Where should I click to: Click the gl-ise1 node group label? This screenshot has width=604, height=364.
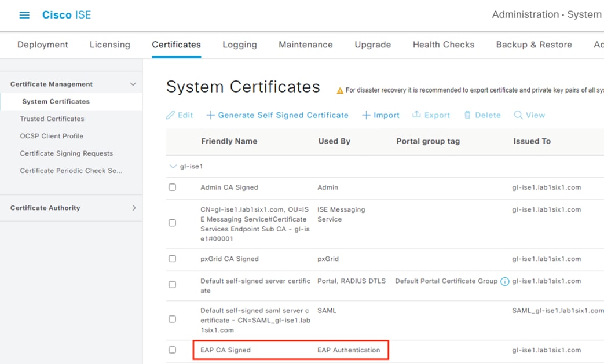pyautogui.click(x=192, y=166)
